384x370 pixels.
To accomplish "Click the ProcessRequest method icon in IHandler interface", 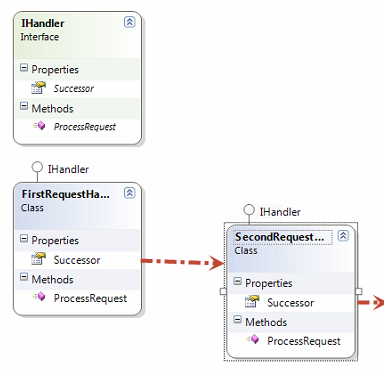I will tap(39, 126).
